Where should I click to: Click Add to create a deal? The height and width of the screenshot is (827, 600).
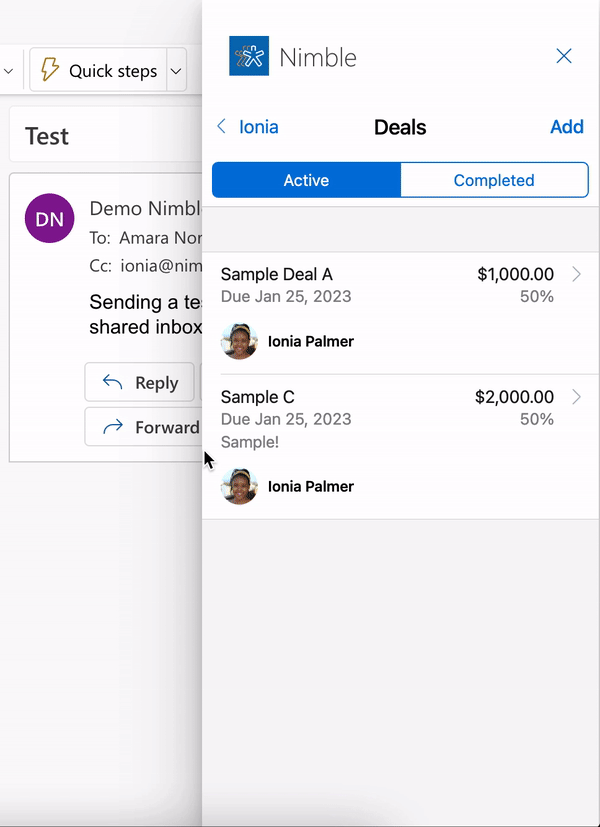tap(566, 127)
